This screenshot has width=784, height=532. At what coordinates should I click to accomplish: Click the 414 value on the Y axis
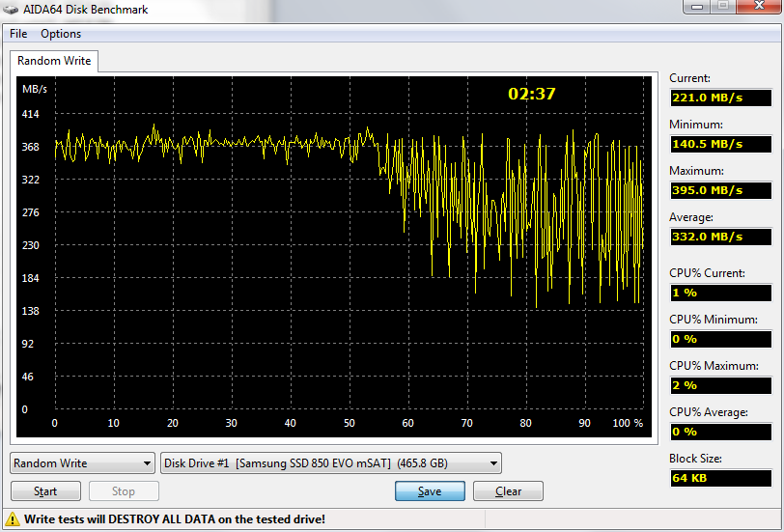[30, 114]
